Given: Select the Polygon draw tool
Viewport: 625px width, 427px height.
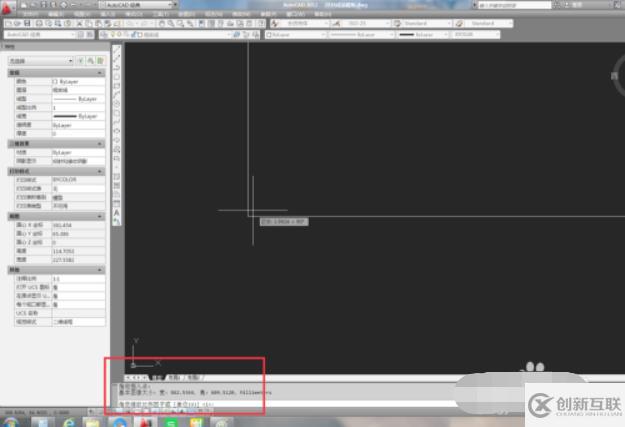Looking at the screenshot, I should click(x=117, y=77).
